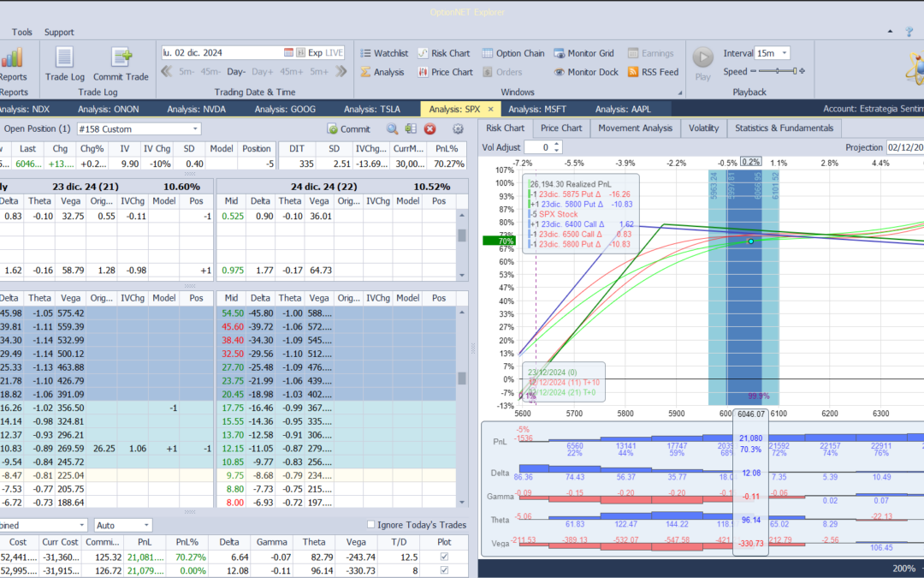The image size is (924, 578).
Task: Open the Windows group dialog launcher
Action: 679,92
